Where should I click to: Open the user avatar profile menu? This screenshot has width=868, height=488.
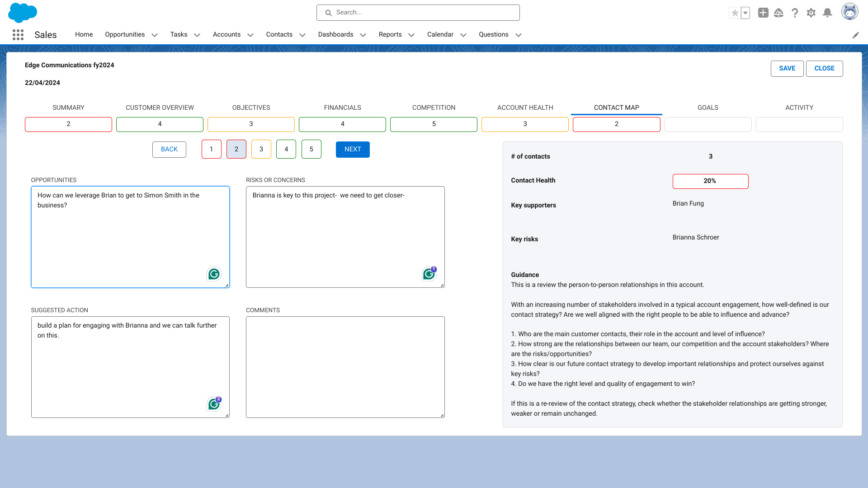[x=849, y=12]
